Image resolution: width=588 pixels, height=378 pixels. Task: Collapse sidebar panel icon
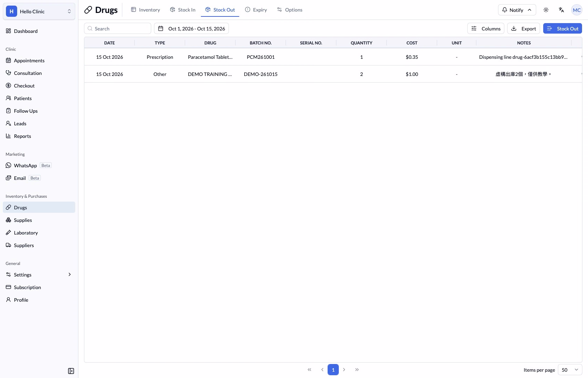(x=71, y=371)
